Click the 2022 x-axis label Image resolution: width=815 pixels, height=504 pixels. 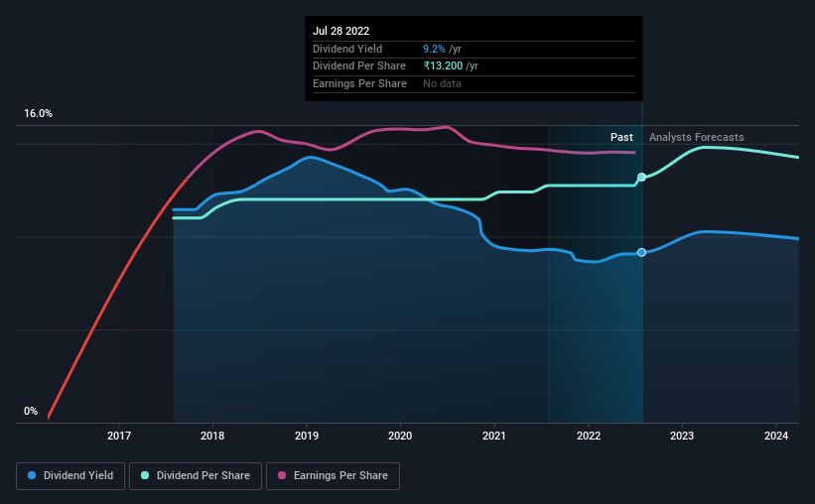pos(589,436)
